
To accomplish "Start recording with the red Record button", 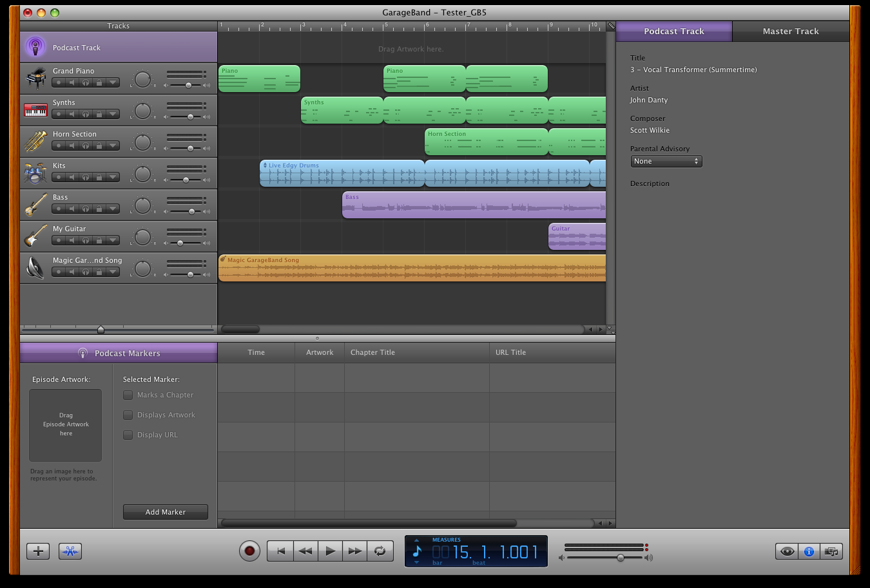I will click(249, 551).
